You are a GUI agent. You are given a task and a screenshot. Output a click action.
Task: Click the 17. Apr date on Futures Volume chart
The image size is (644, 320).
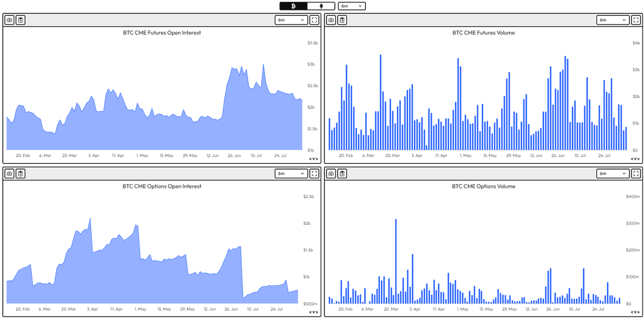(x=440, y=156)
